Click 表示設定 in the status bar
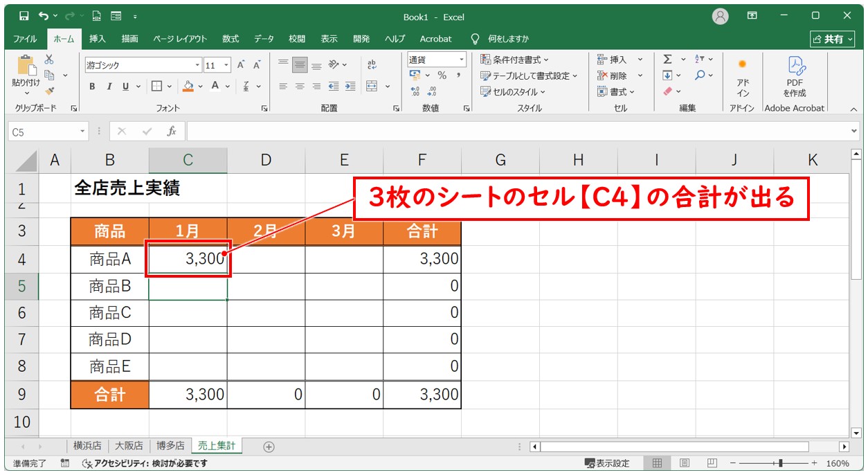This screenshot has height=475, width=868. pos(607,463)
